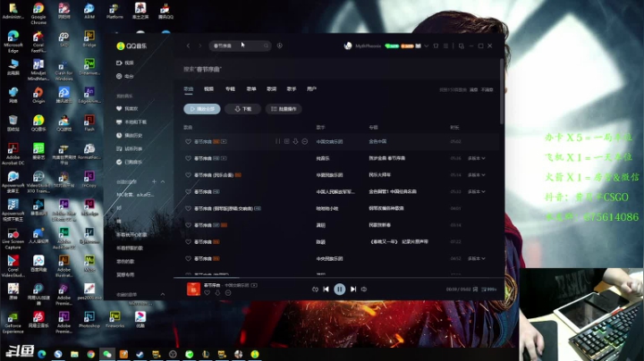Image resolution: width=644 pixels, height=361 pixels.
Task: Switch to the 视频 search tab
Action: click(x=208, y=89)
